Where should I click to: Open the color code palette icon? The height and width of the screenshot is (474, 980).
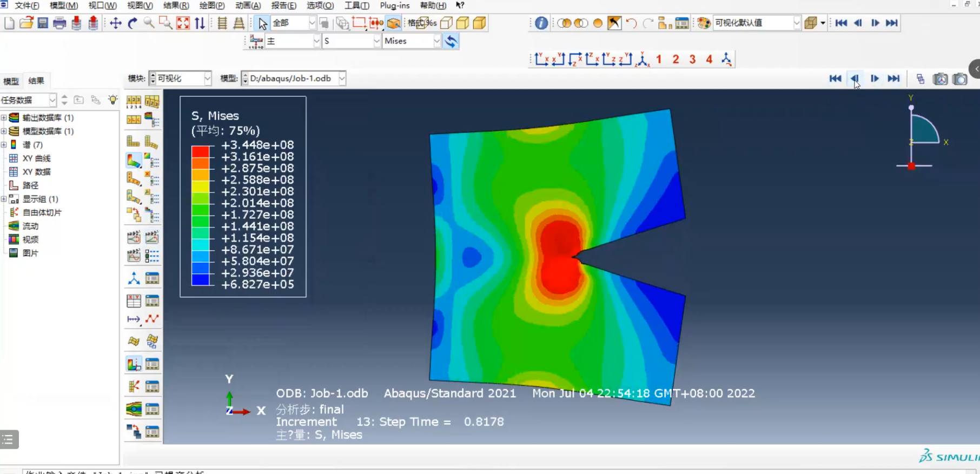[704, 23]
